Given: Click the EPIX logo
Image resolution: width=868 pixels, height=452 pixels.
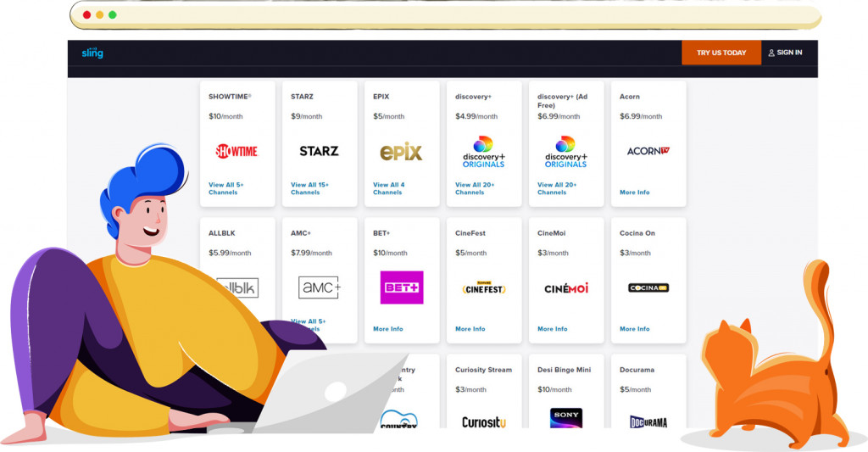Looking at the screenshot, I should [x=401, y=151].
